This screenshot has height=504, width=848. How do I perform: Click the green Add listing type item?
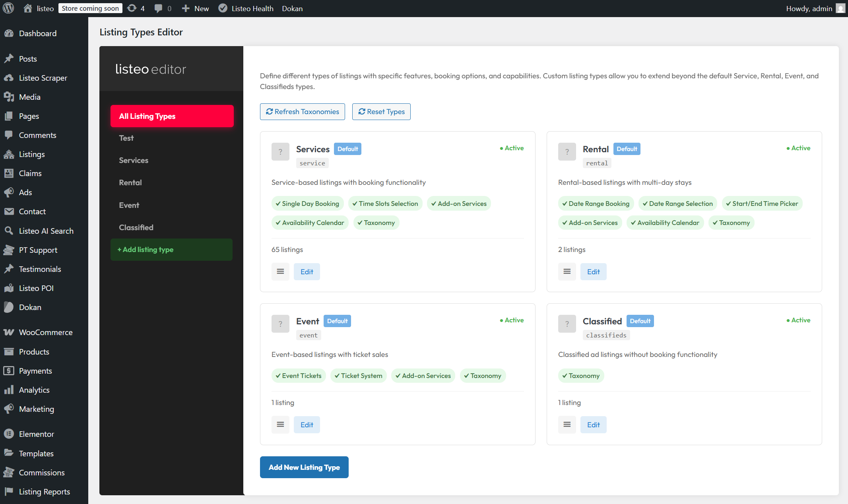click(x=171, y=250)
